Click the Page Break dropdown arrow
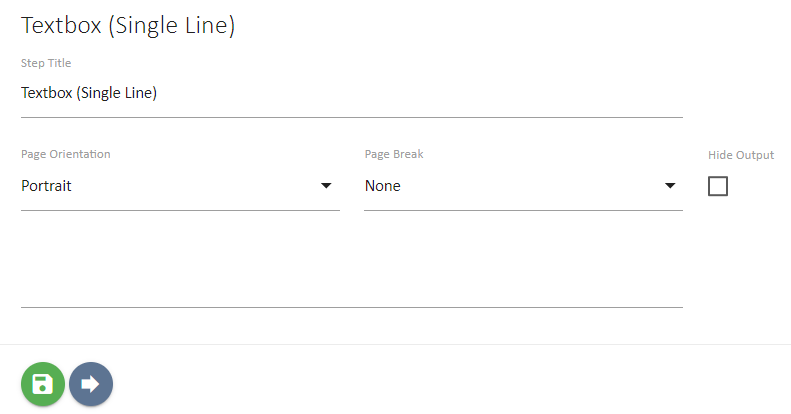Screen dimensions: 791x414 click(670, 186)
